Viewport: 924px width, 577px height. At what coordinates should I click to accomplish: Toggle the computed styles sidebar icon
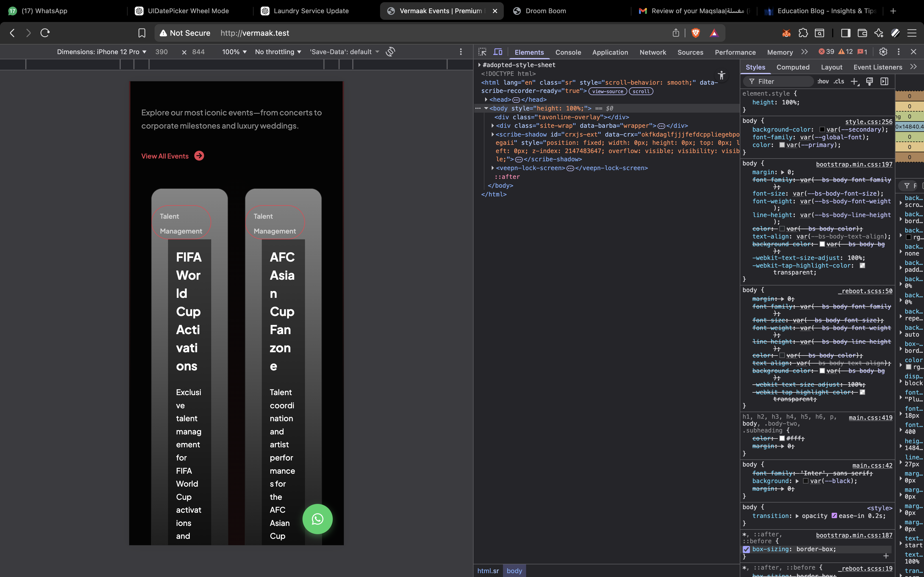pyautogui.click(x=884, y=81)
